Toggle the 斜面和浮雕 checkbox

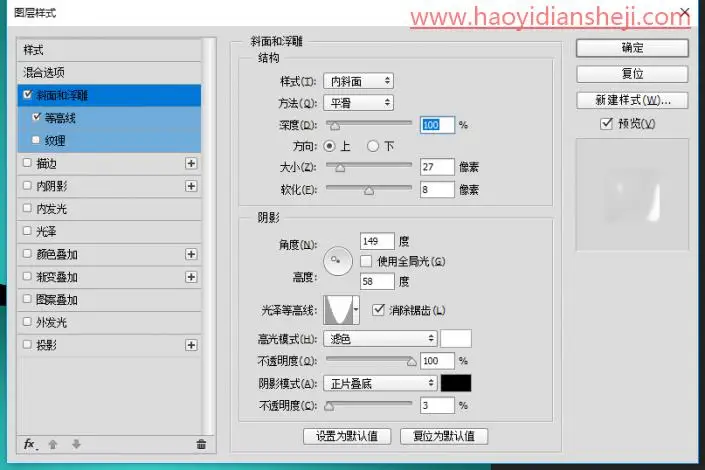[x=27, y=94]
